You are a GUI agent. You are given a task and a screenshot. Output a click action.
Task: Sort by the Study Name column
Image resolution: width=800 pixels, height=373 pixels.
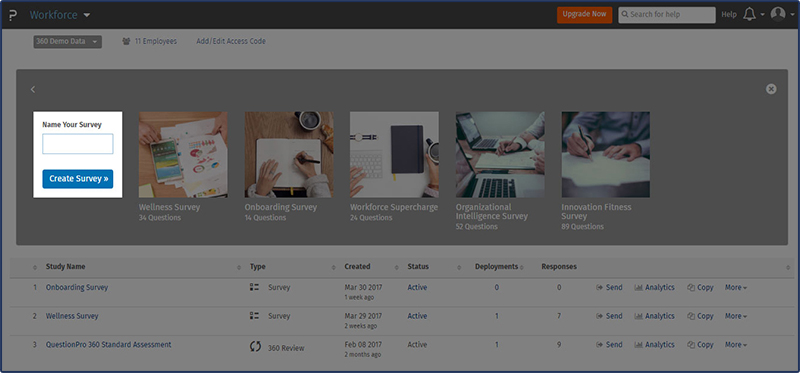coord(65,266)
